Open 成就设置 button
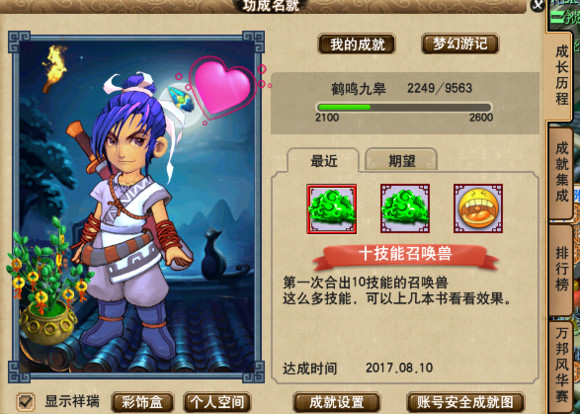 click(x=336, y=403)
